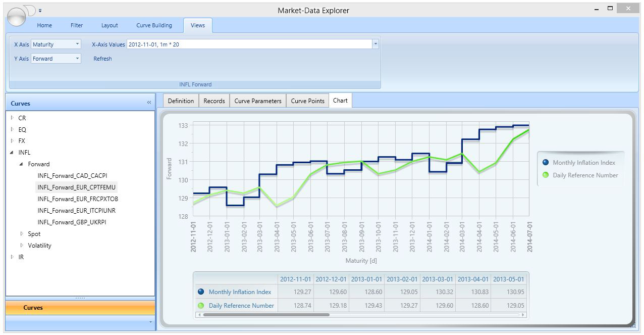Screen dimensions: 644x335
Task: Open the Definition tab
Action: coord(181,101)
